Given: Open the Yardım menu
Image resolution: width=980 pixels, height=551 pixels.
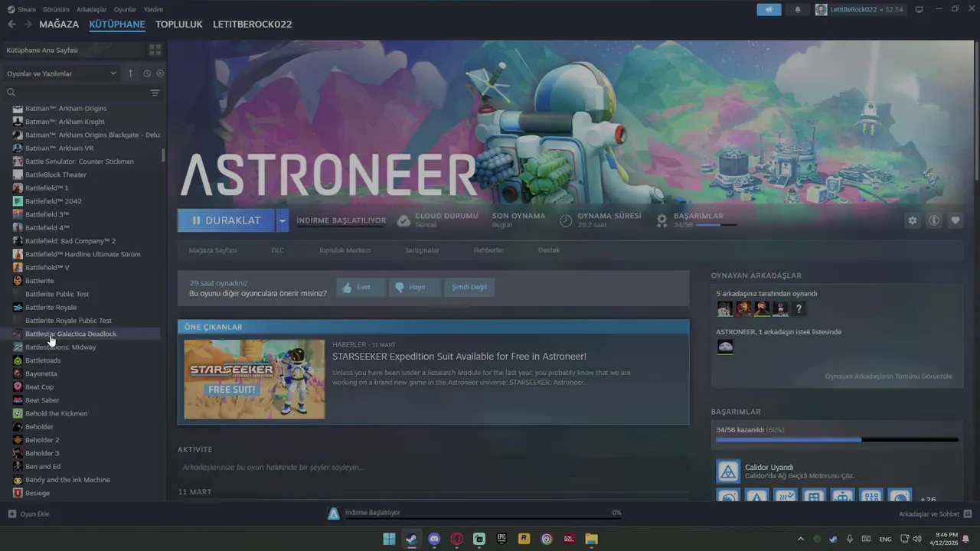Looking at the screenshot, I should [153, 9].
